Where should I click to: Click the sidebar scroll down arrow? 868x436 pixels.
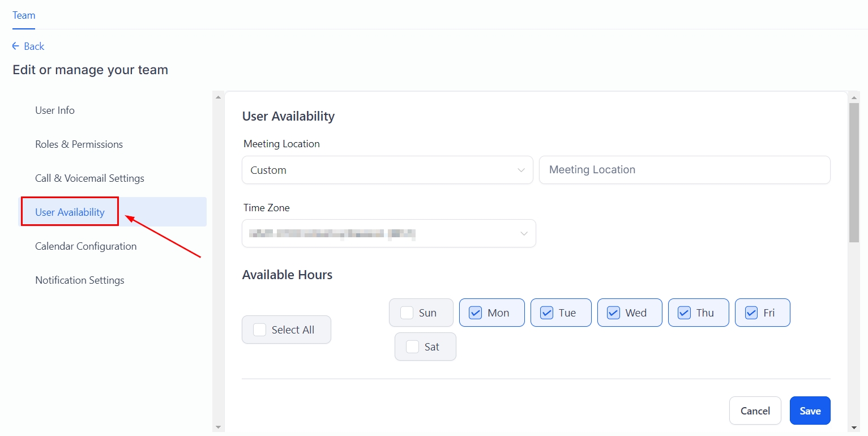pos(219,426)
